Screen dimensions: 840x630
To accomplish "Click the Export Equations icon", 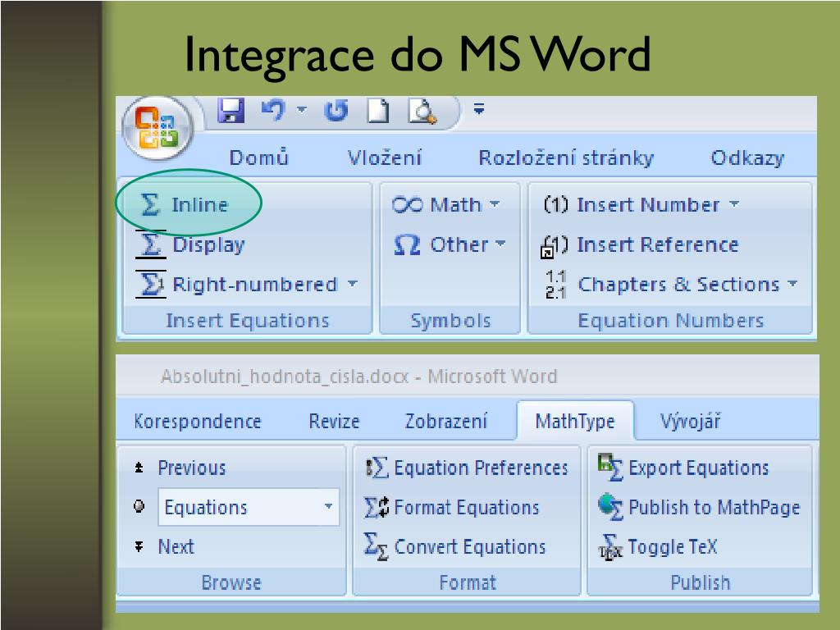I will pos(610,468).
